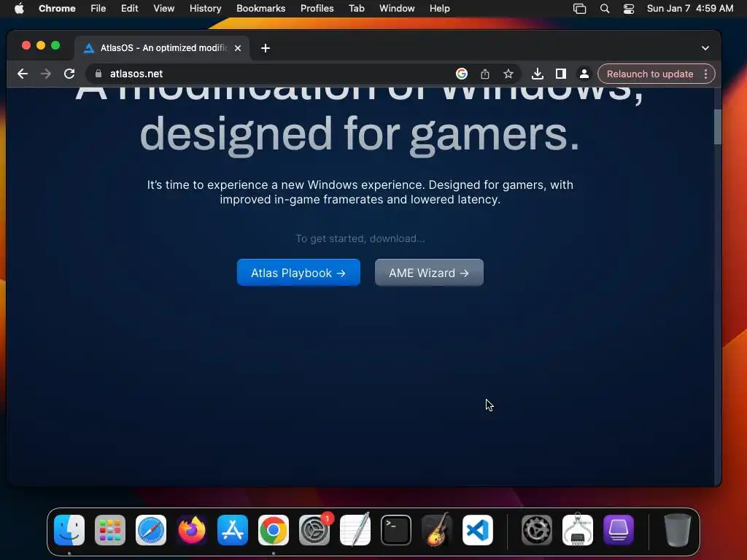
Task: Open the Window menu
Action: [x=397, y=8]
